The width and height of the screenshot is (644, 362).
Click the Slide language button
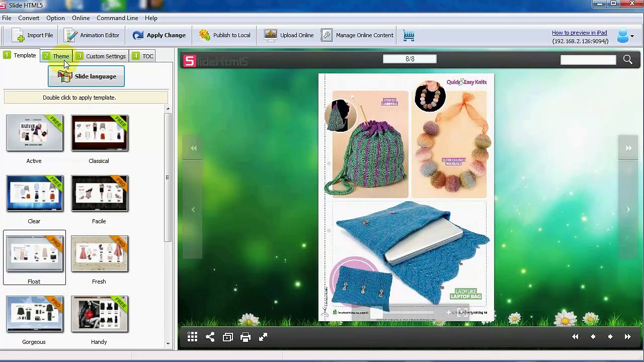[86, 76]
